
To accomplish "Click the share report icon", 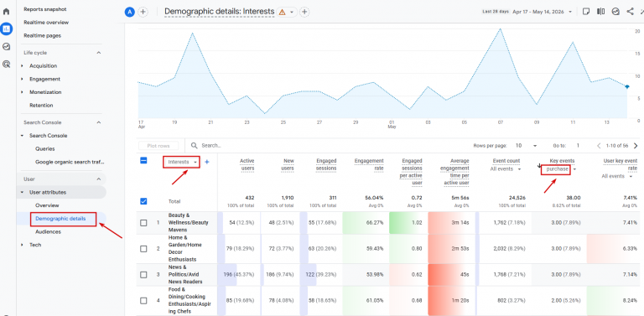I will click(x=630, y=12).
